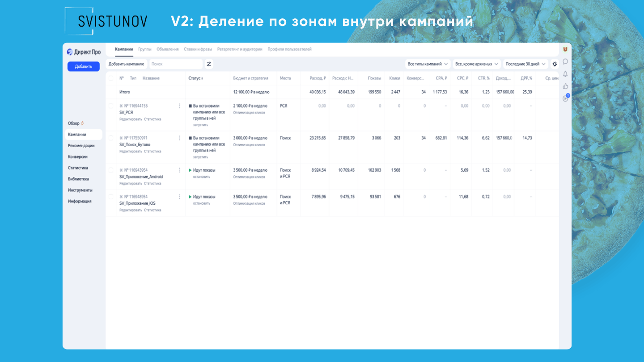Open Статистика link under SV_Приложение_Android
Image resolution: width=644 pixels, height=362 pixels.
point(153,184)
